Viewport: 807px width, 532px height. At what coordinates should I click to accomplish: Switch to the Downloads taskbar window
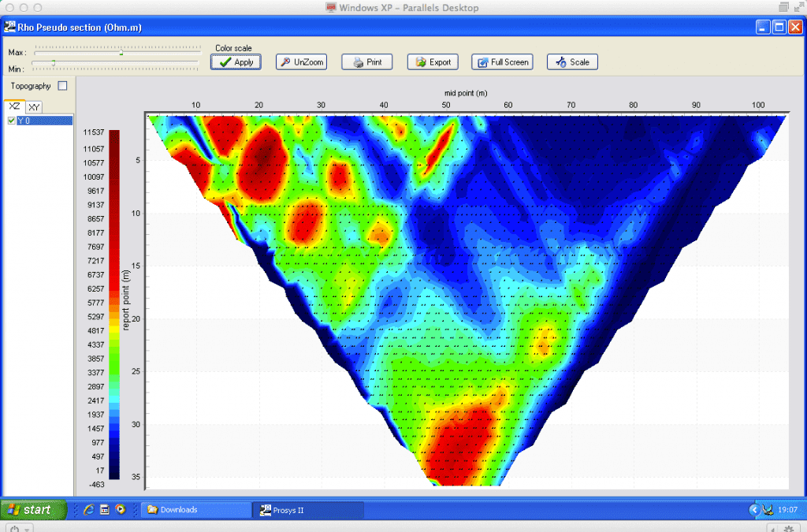pyautogui.click(x=196, y=510)
